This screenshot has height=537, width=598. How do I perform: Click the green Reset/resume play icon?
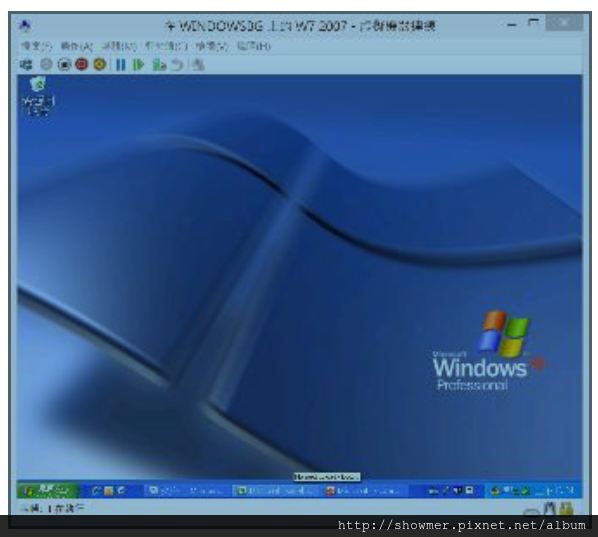(x=138, y=65)
